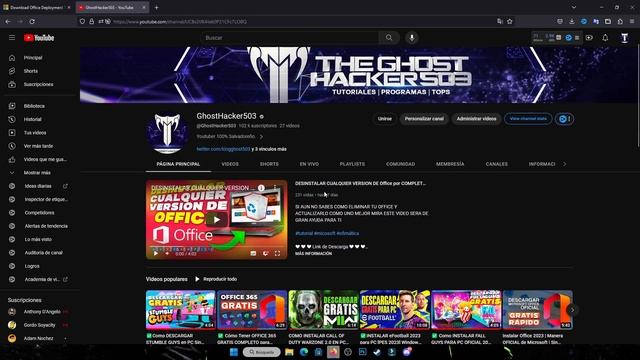Click the YouTube logo
The height and width of the screenshot is (360, 640).
(39, 38)
